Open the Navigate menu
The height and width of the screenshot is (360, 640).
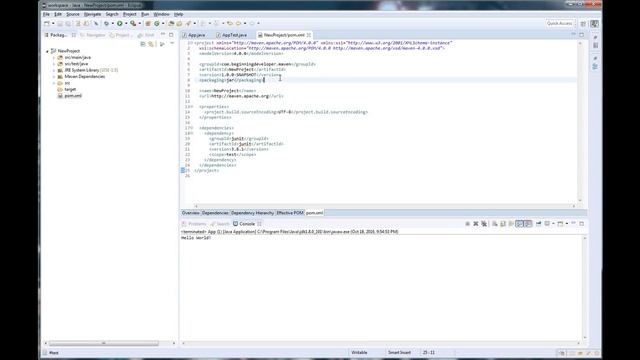[92, 14]
